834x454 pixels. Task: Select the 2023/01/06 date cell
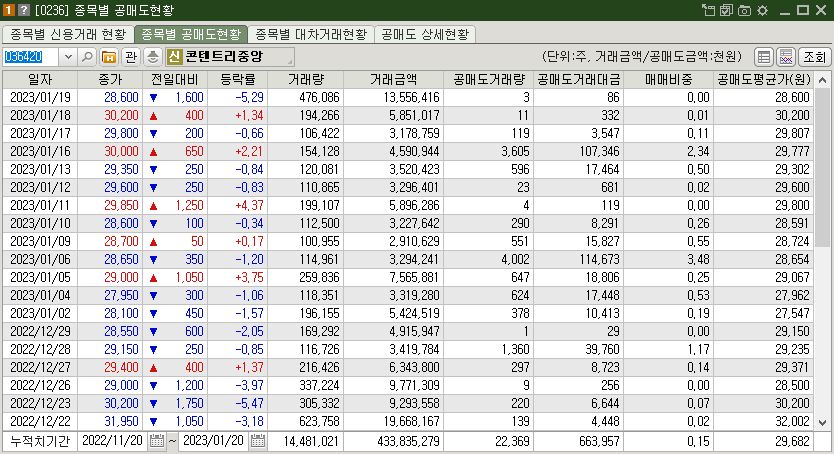pyautogui.click(x=40, y=259)
